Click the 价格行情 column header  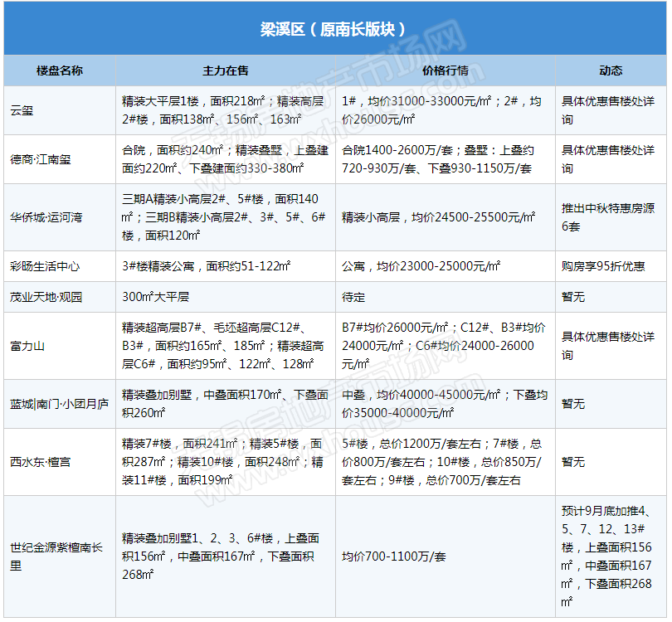(446, 70)
